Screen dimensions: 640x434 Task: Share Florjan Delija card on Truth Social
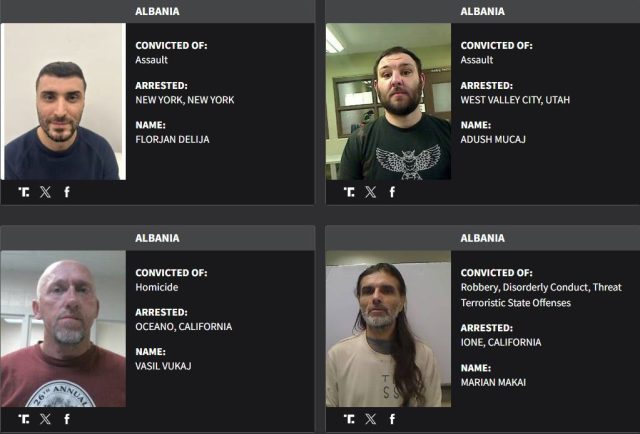click(x=24, y=192)
